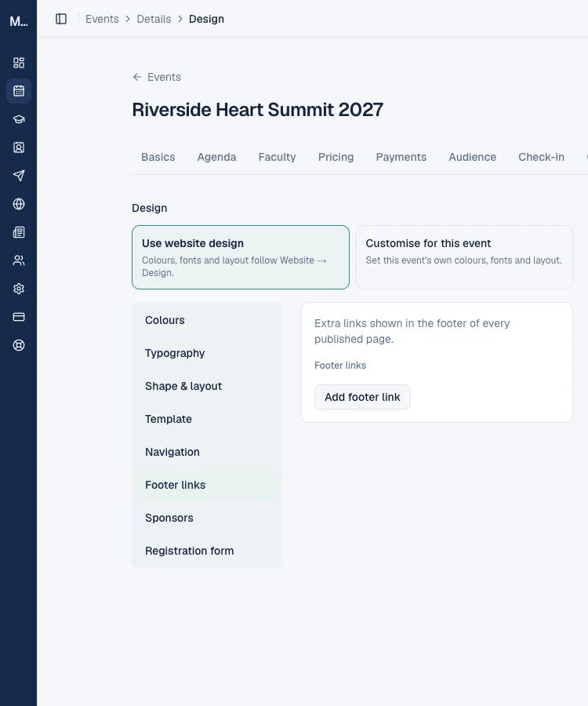The image size is (588, 706).
Task: Click the Riverside Heart Summit 2027 title
Action: pyautogui.click(x=257, y=109)
